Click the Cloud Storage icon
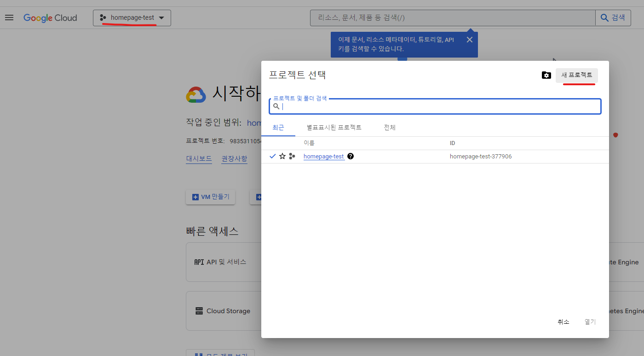The image size is (644, 356). point(199,311)
